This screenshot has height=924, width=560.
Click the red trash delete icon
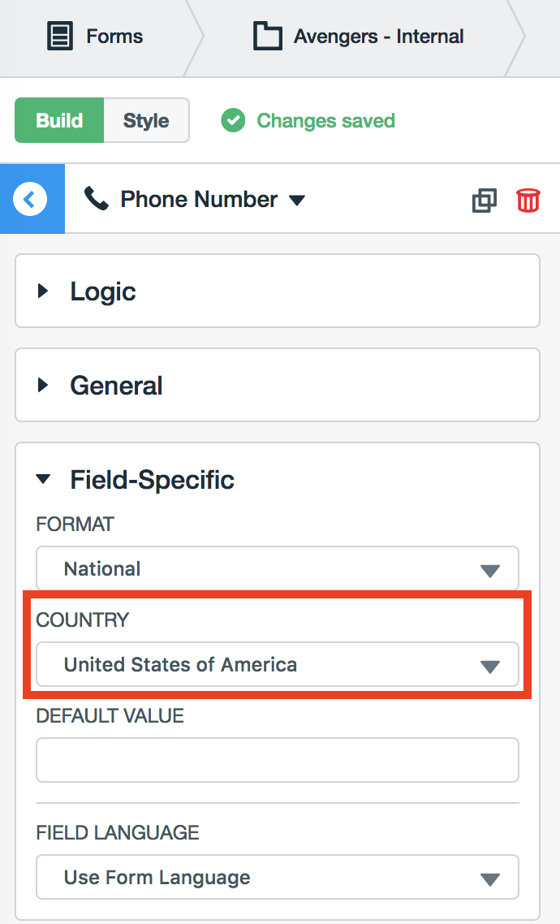click(x=528, y=200)
